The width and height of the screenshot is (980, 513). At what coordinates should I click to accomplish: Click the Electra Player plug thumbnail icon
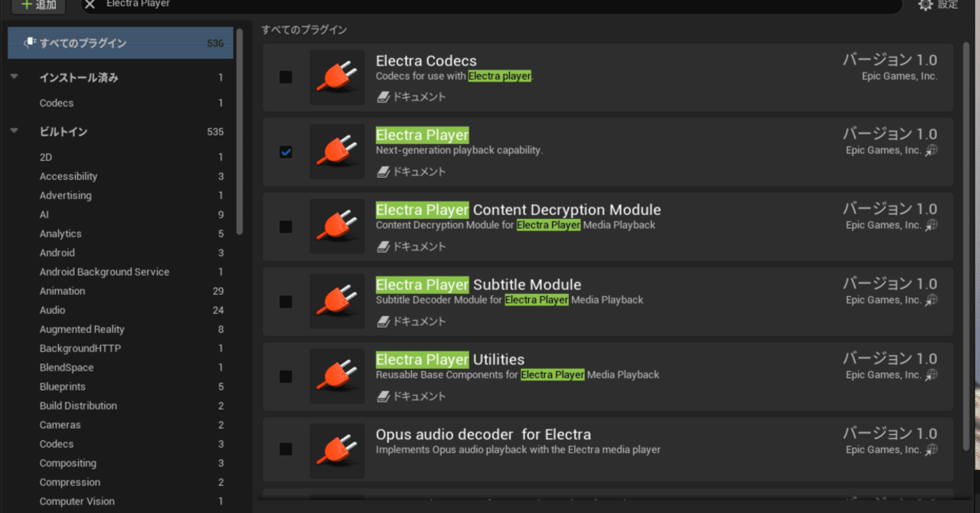337,151
